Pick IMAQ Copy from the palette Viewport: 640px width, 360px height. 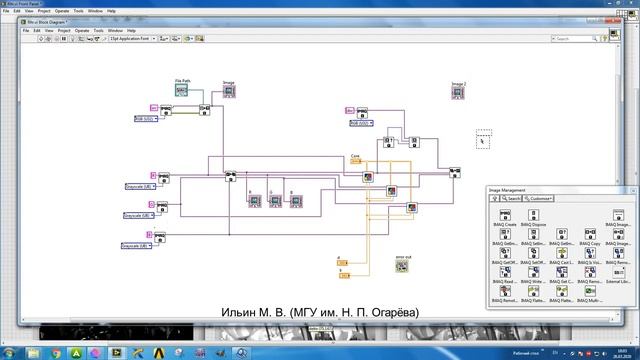(x=590, y=234)
